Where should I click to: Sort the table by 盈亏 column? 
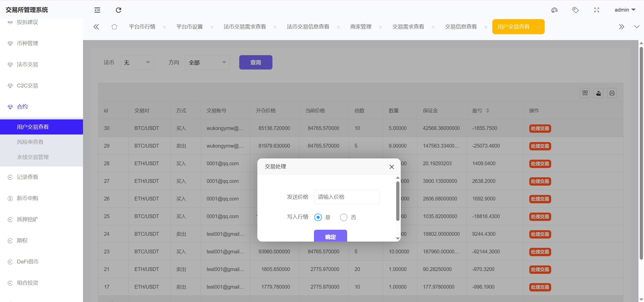[x=488, y=111]
